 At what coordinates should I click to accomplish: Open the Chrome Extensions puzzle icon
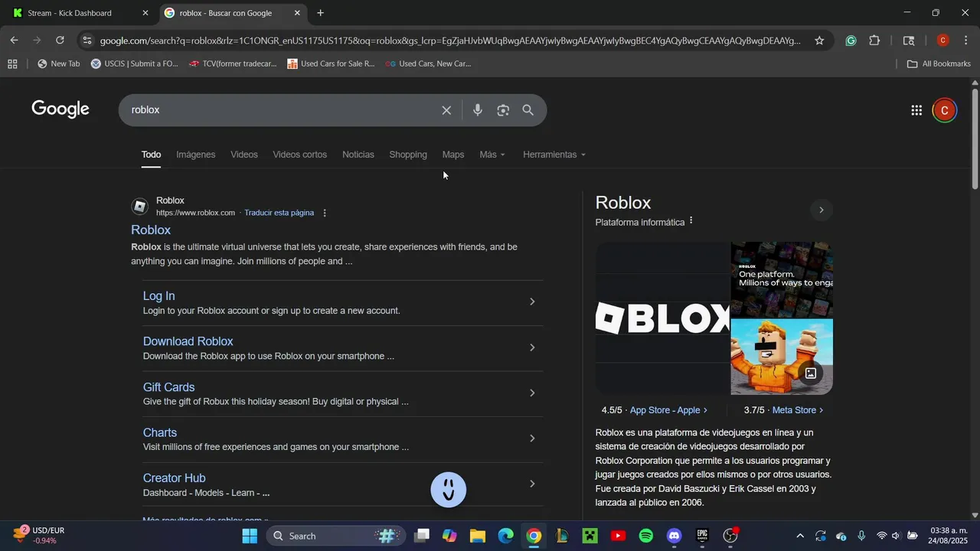coord(874,41)
